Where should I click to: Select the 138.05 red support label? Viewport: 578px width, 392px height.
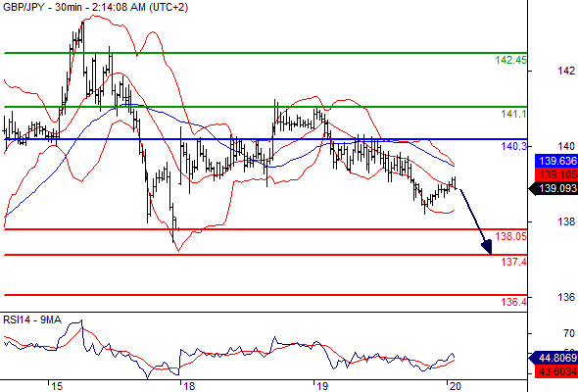tap(511, 236)
